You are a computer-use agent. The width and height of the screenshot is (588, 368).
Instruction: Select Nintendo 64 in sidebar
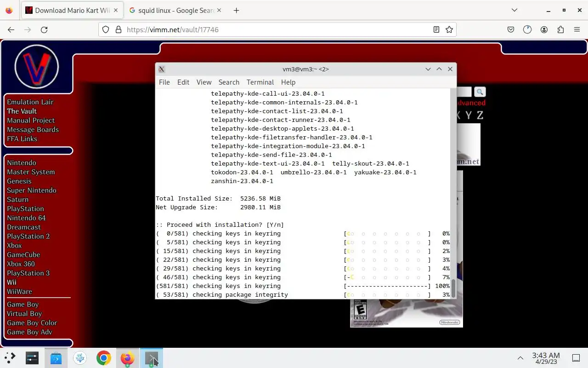coord(26,218)
